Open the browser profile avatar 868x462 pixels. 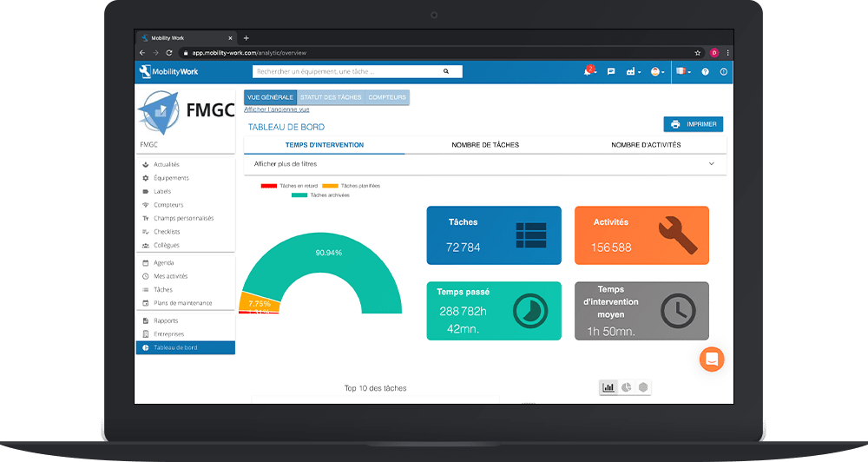[714, 53]
